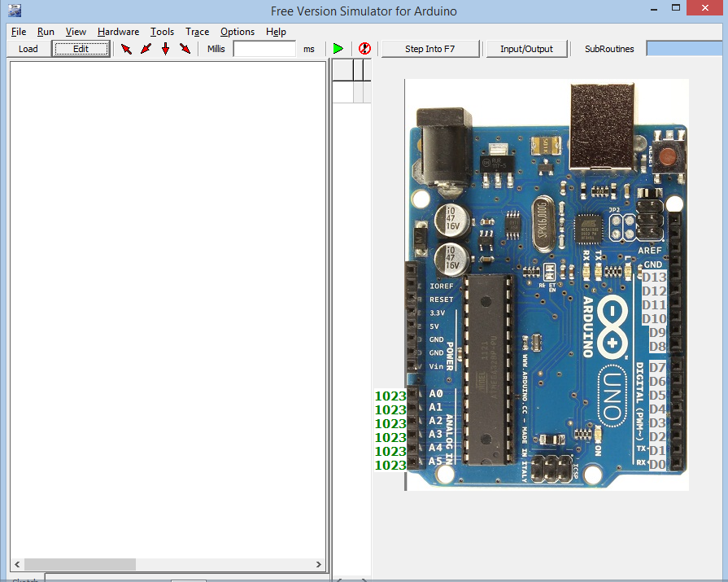Open the File menu
Image resolution: width=728 pixels, height=582 pixels.
(x=19, y=32)
